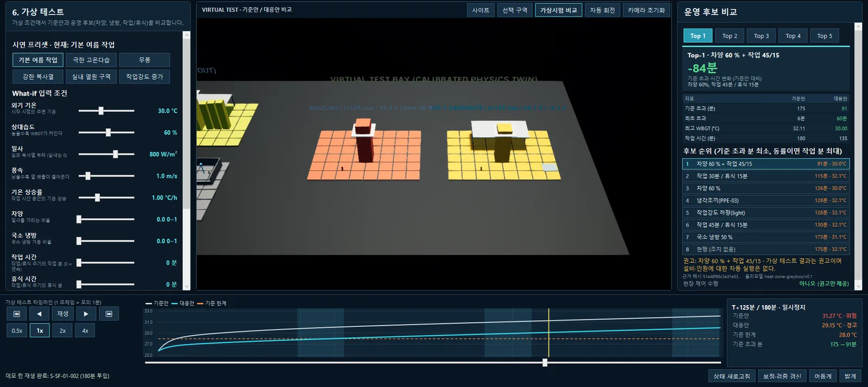Screen dimensions: 868x387
Task: Select the 극한 고온다습 scenario preset
Action: tap(91, 60)
